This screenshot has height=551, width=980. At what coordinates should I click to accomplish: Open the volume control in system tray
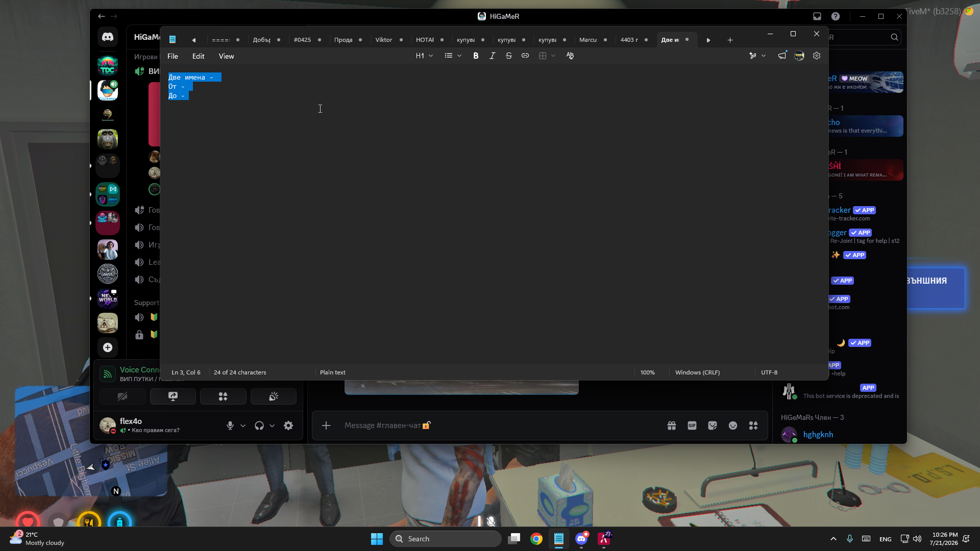click(x=917, y=539)
